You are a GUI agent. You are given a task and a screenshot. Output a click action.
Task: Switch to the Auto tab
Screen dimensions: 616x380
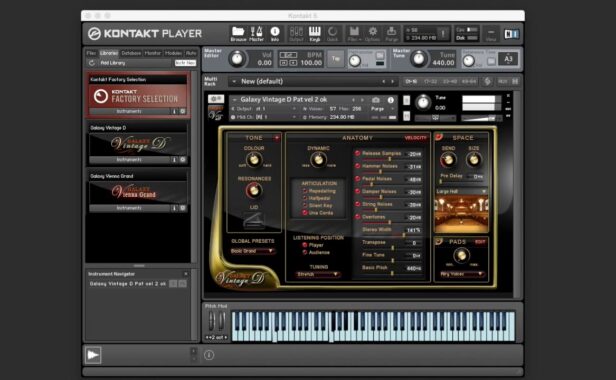(x=191, y=53)
